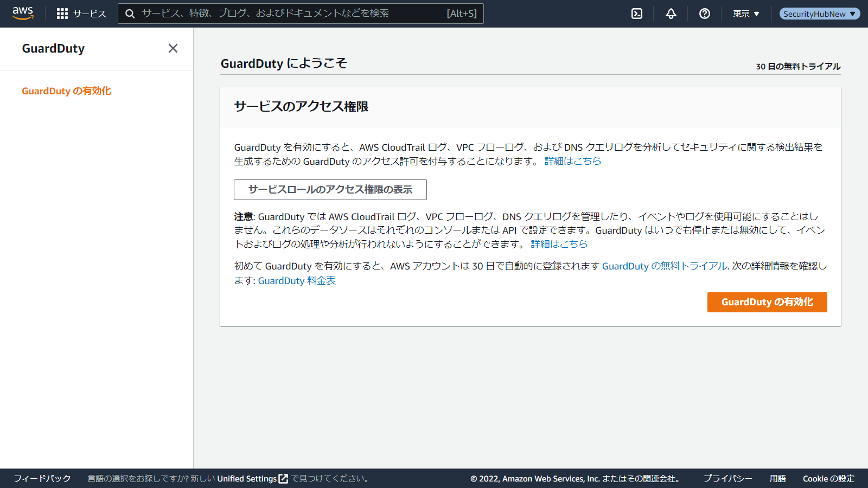Open the notifications bell icon
The width and height of the screenshot is (868, 488).
(671, 14)
